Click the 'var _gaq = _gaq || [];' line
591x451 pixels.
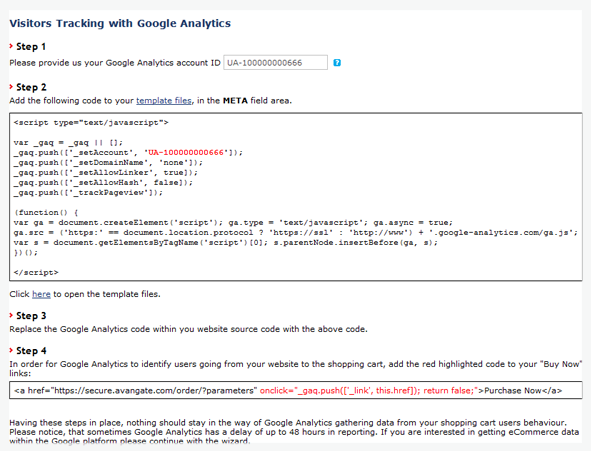point(68,143)
